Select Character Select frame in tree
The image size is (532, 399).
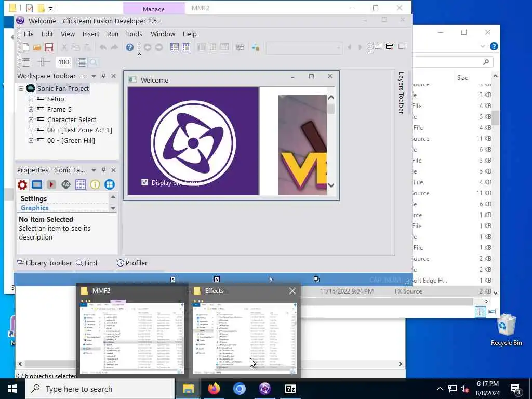click(x=72, y=120)
